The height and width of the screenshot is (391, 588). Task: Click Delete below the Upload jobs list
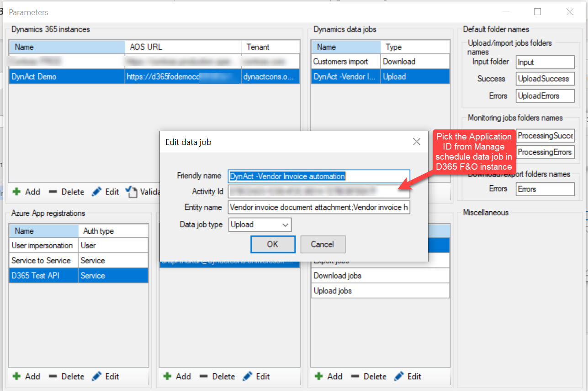coord(369,376)
